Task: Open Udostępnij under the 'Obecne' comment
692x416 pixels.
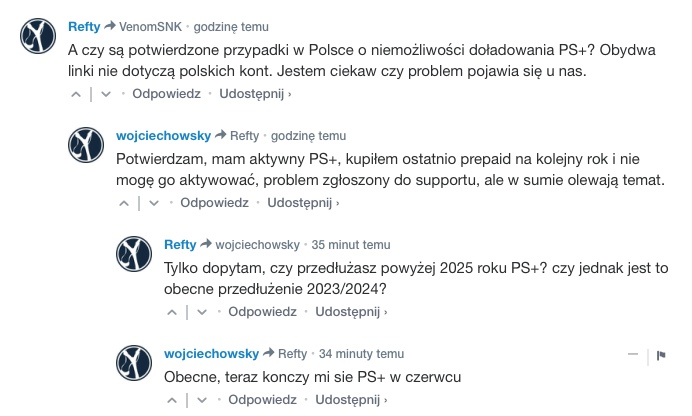Action: coord(351,399)
